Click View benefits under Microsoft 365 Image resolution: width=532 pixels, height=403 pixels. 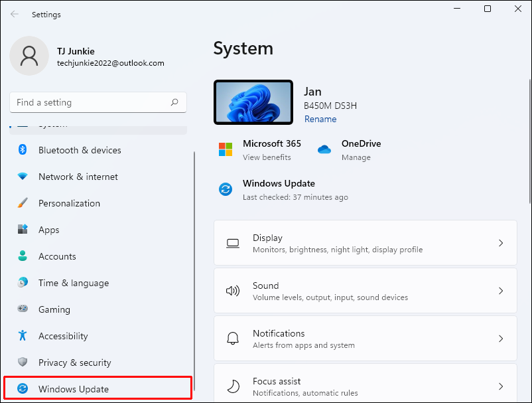(x=267, y=157)
